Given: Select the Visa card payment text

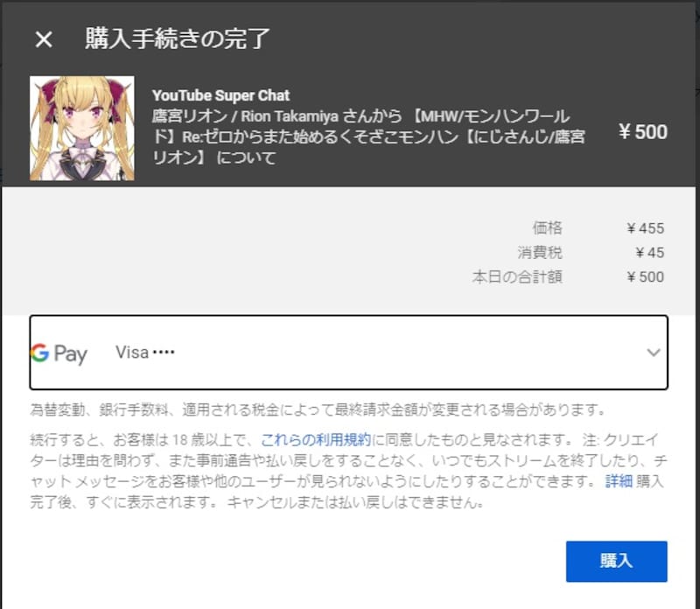Looking at the screenshot, I should coord(144,353).
